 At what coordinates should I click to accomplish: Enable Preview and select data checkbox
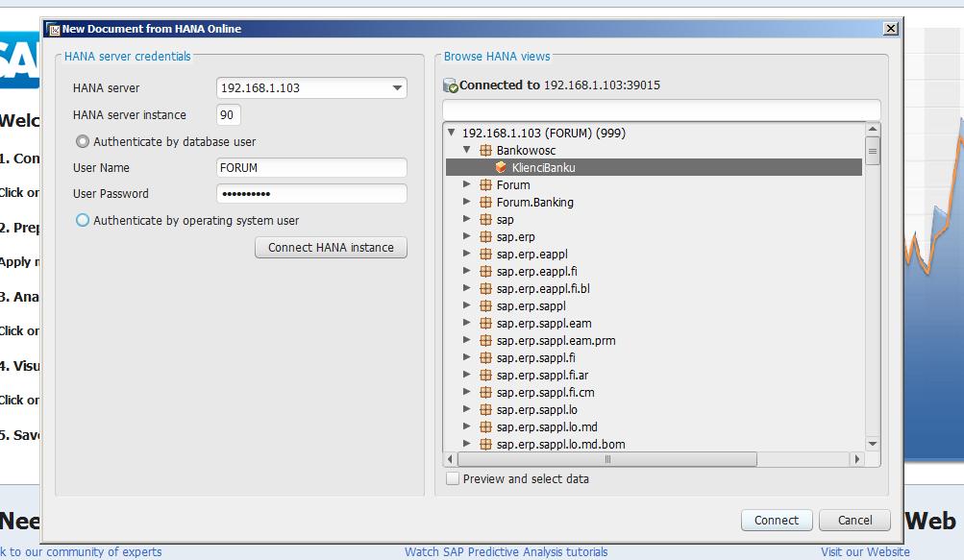click(x=453, y=478)
